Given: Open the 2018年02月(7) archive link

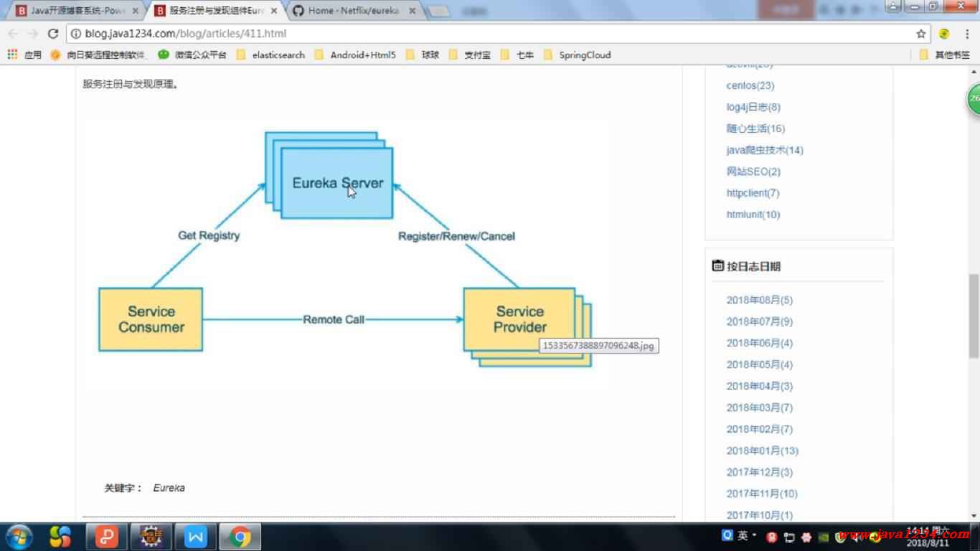Looking at the screenshot, I should coord(760,429).
